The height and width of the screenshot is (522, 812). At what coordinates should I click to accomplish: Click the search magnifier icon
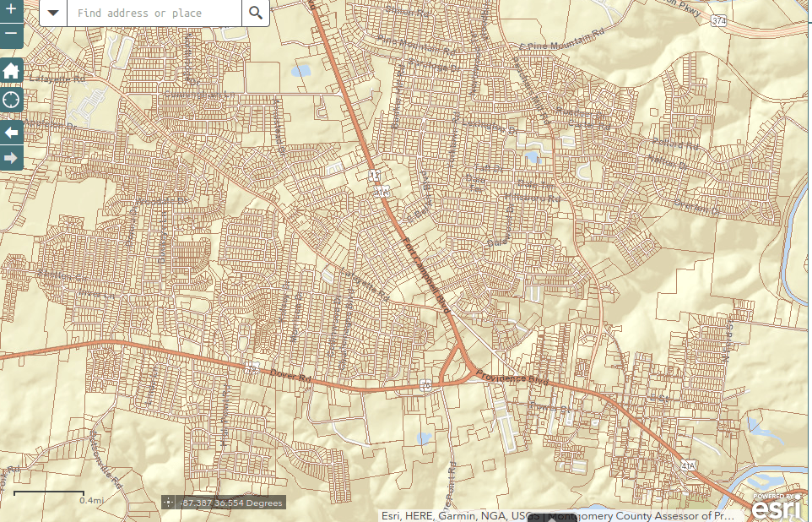pos(256,13)
